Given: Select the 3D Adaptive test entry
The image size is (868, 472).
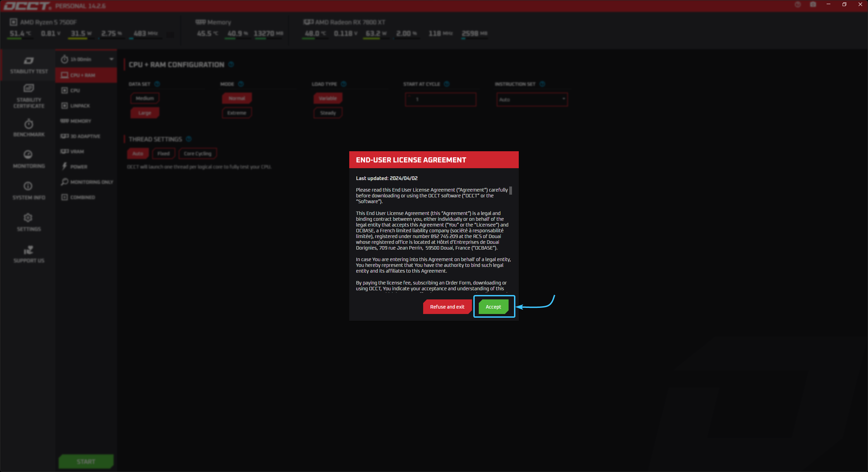Looking at the screenshot, I should [85, 136].
